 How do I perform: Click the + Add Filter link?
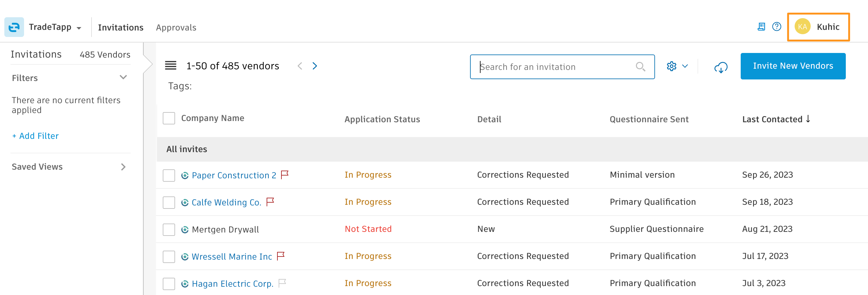pos(35,136)
